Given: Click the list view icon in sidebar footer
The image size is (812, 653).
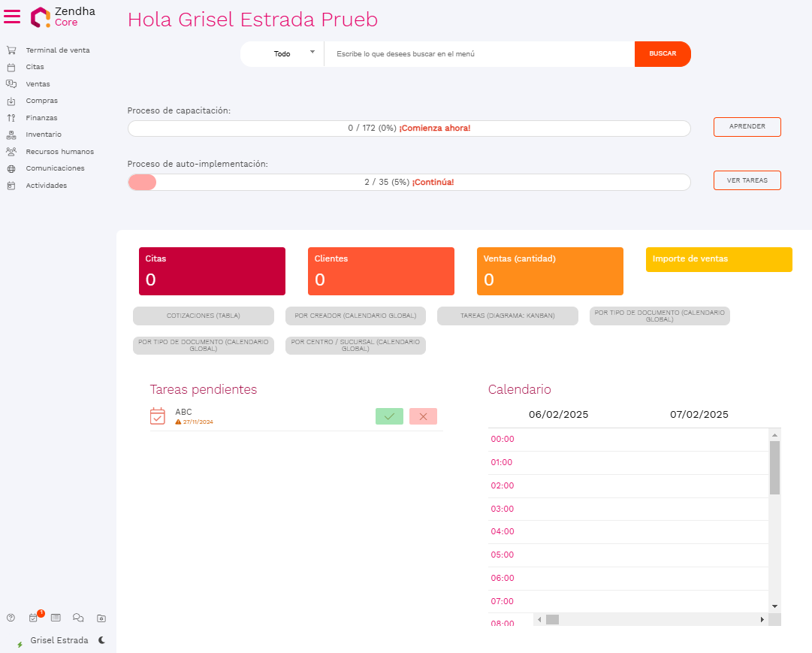Looking at the screenshot, I should pos(56,618).
